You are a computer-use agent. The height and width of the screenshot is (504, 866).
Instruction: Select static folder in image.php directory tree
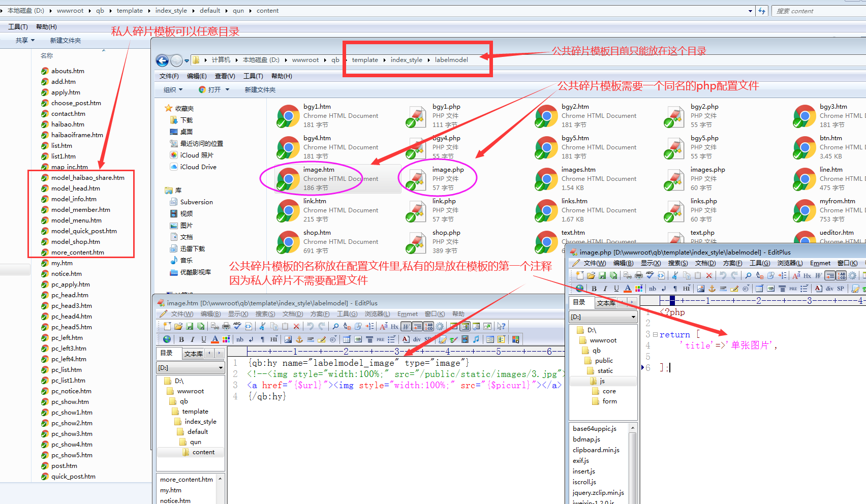tap(599, 371)
